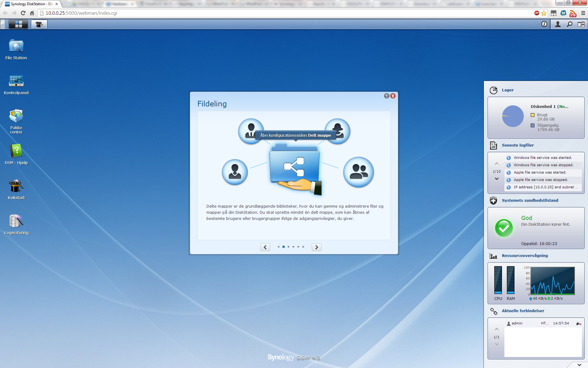Select Synology DiskStation browser tab
The width and height of the screenshot is (588, 368).
(x=32, y=4)
